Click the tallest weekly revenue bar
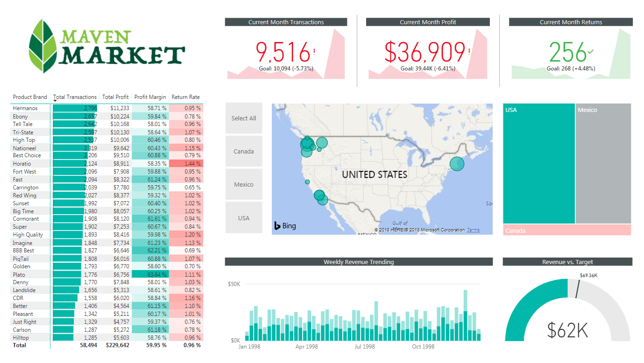644x363 pixels. [465, 315]
